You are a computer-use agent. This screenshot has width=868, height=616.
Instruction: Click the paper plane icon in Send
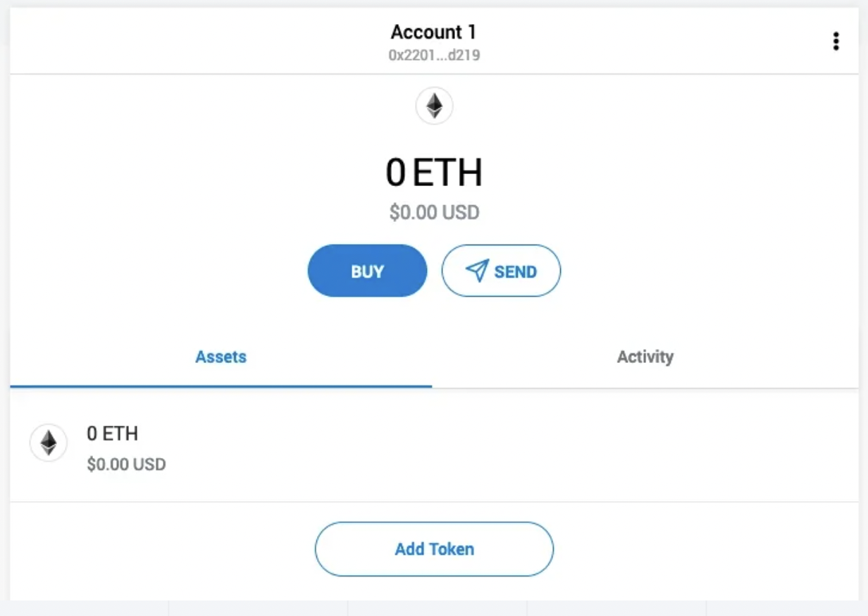click(477, 271)
